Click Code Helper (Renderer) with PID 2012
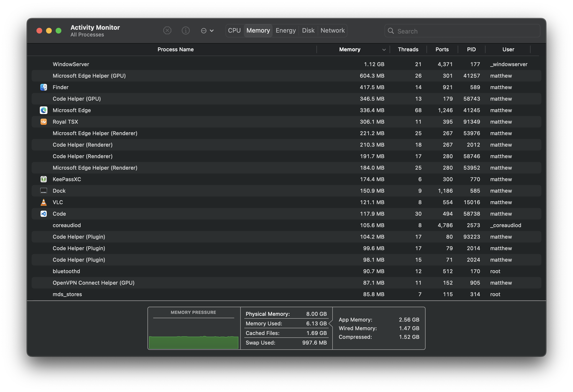This screenshot has height=392, width=573. point(83,145)
